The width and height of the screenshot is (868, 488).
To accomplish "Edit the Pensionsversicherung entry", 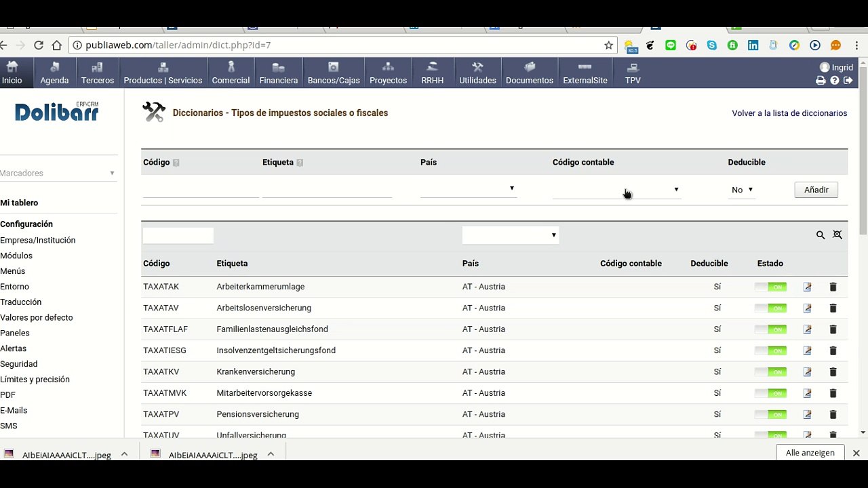I will [807, 414].
